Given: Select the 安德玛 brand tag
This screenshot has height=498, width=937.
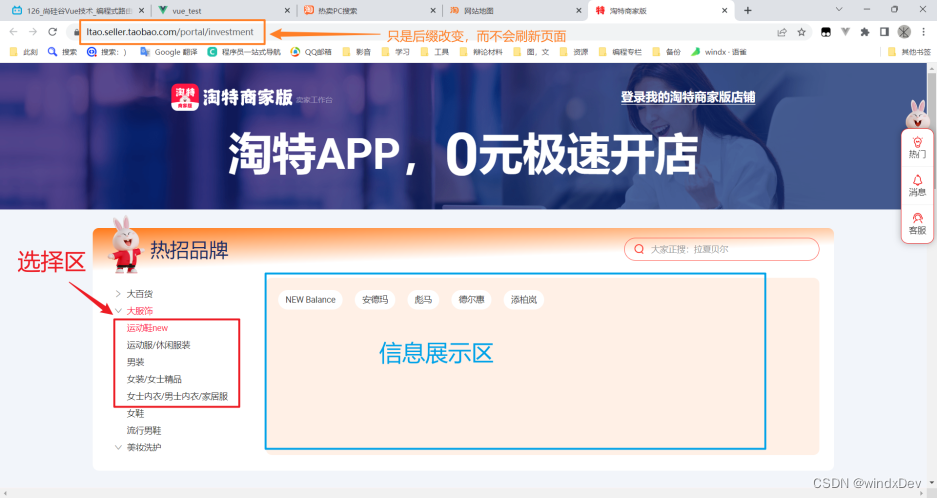Looking at the screenshot, I should pos(375,300).
